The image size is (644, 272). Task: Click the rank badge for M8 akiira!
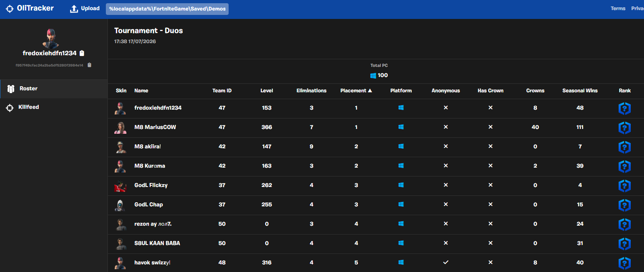tap(625, 147)
